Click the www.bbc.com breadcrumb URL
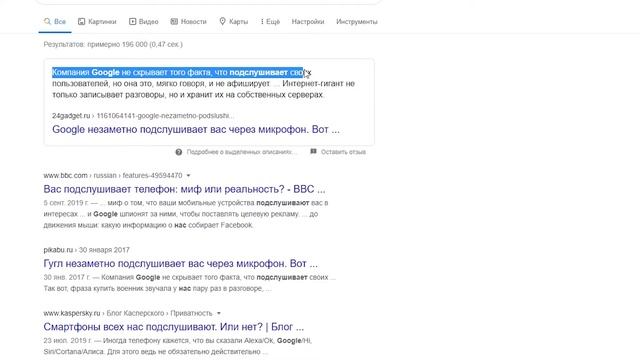The height and width of the screenshot is (360, 640). coord(113,176)
